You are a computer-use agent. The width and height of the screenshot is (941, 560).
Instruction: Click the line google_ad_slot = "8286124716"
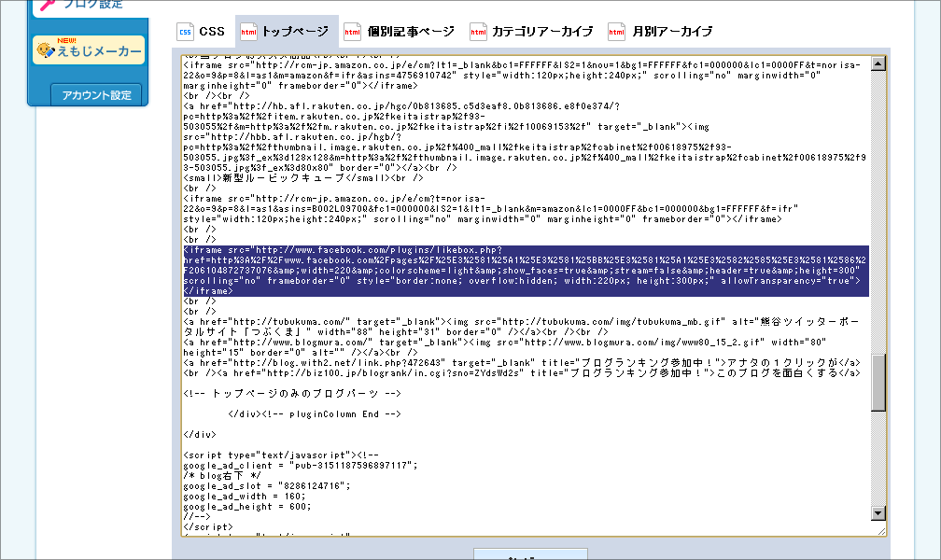pyautogui.click(x=267, y=486)
